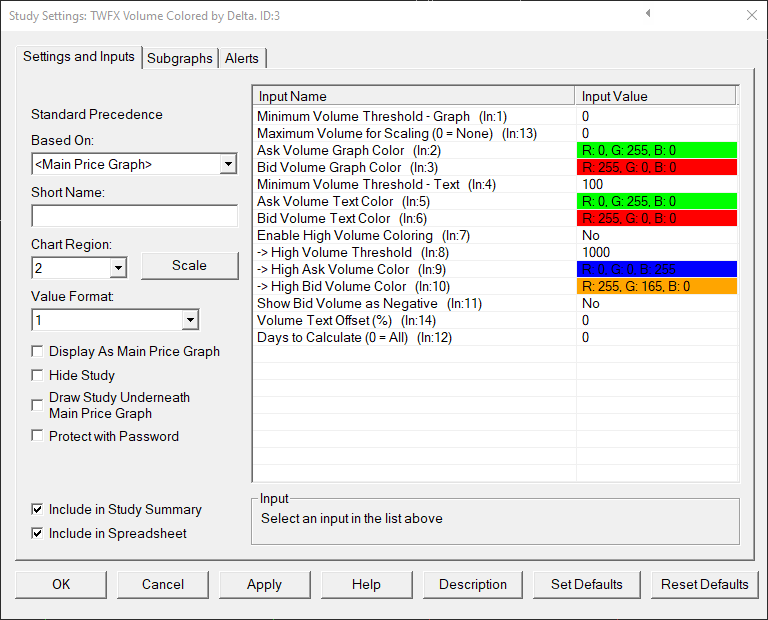Viewport: 768px width, 620px height.
Task: Enable Protect with Password option
Action: 38,436
